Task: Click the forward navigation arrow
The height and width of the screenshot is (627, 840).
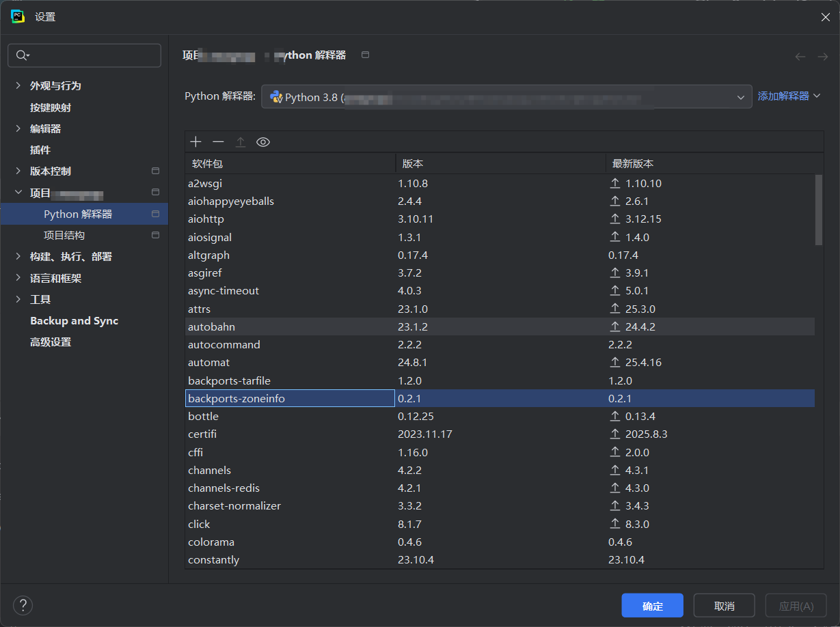Action: [x=822, y=57]
